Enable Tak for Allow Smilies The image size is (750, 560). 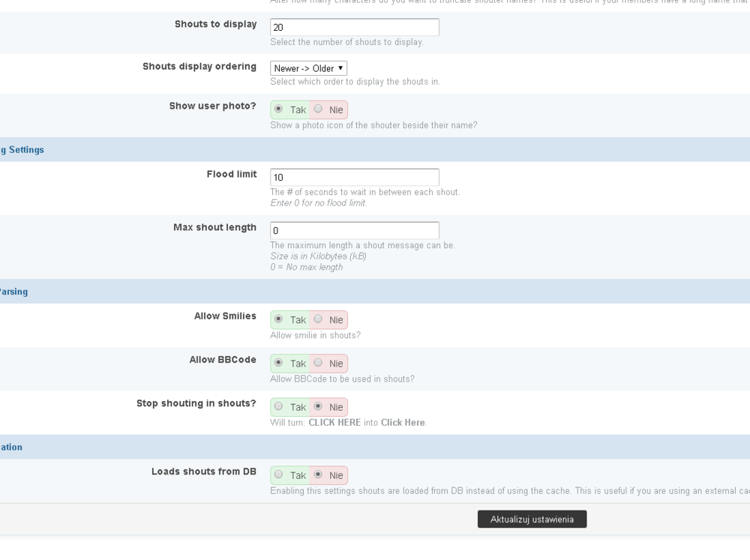[x=279, y=319]
